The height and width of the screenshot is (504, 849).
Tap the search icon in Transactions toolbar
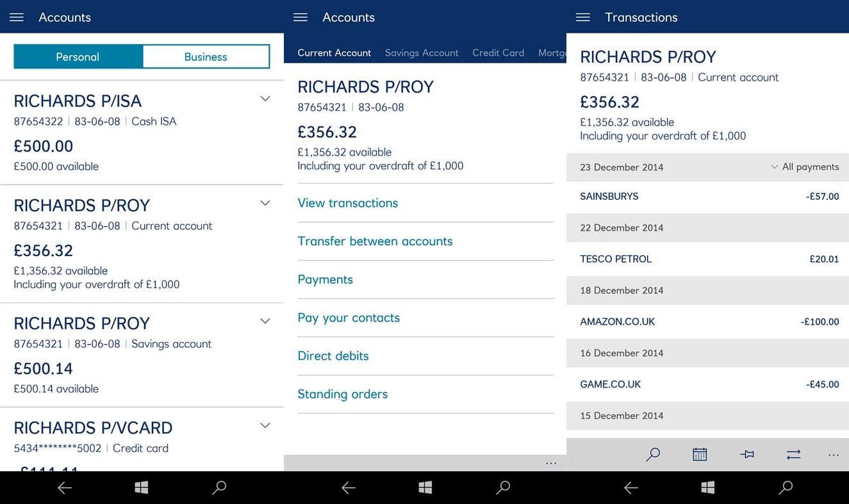(x=653, y=455)
